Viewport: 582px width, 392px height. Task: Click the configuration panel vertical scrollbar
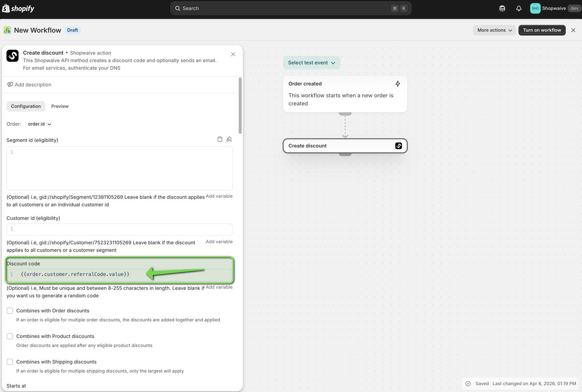pos(240,106)
